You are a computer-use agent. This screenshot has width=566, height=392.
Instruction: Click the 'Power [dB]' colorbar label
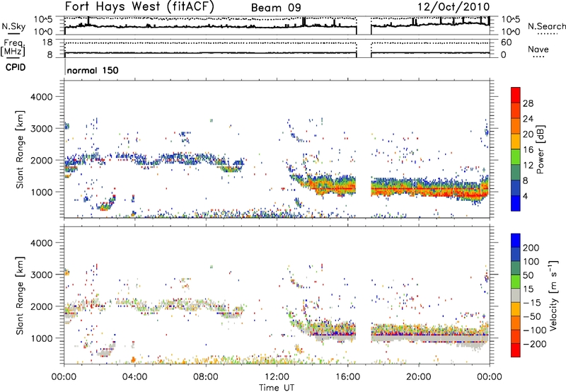pyautogui.click(x=541, y=149)
